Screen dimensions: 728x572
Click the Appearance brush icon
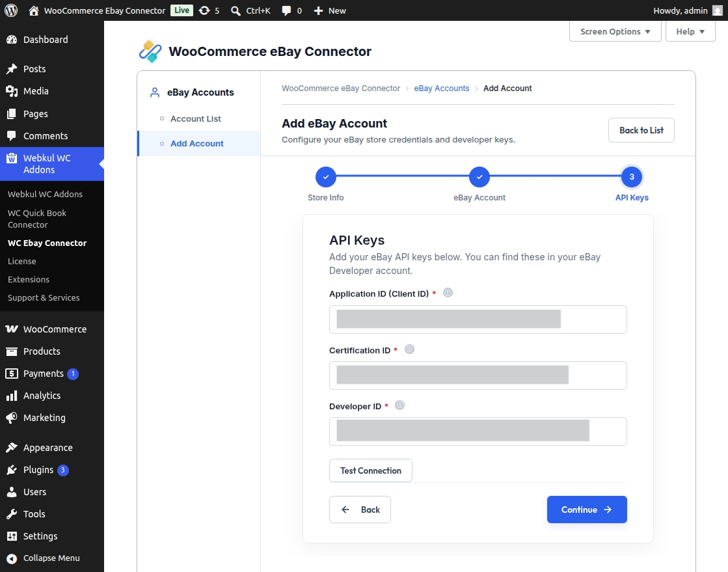pos(12,448)
